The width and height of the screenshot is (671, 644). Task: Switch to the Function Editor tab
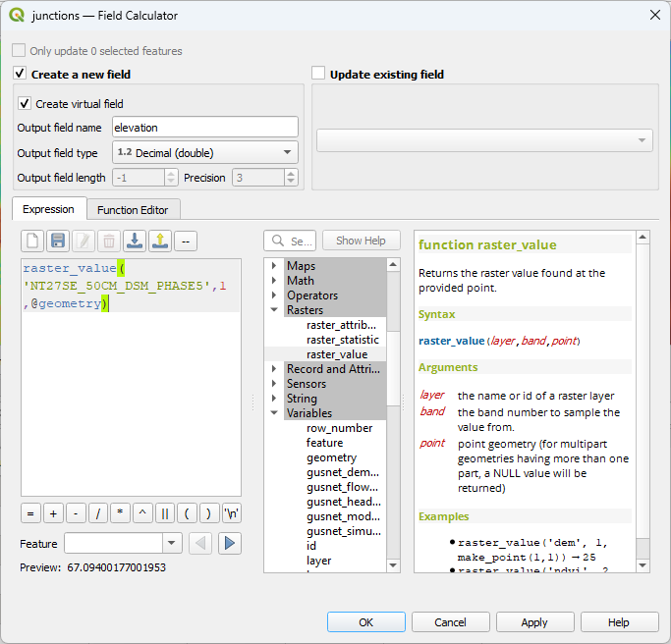(x=133, y=209)
